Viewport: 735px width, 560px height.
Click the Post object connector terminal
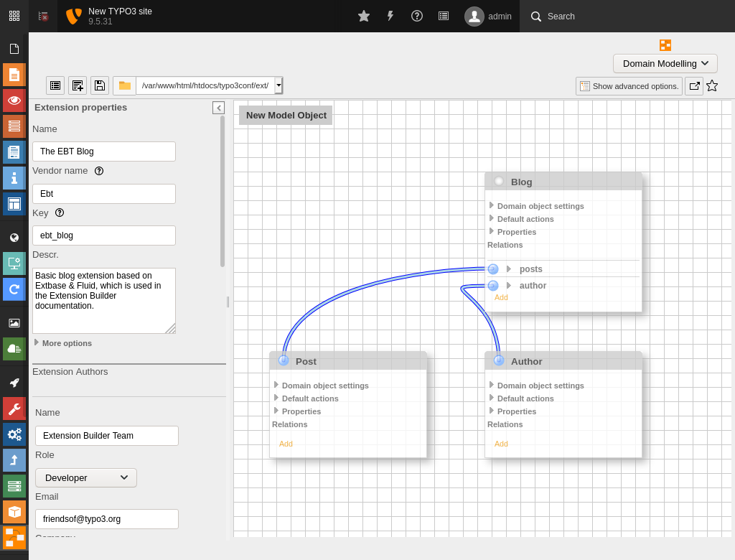(284, 360)
